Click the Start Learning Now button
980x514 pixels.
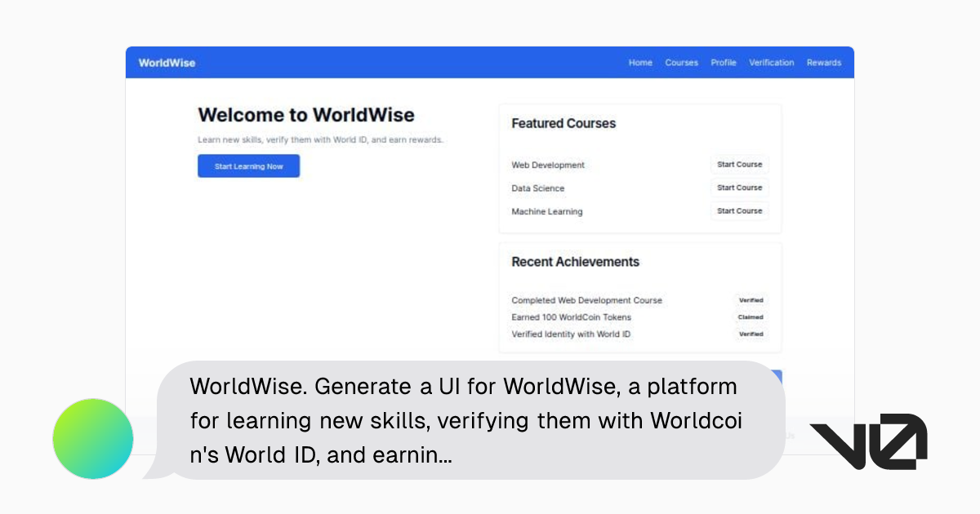(x=248, y=166)
